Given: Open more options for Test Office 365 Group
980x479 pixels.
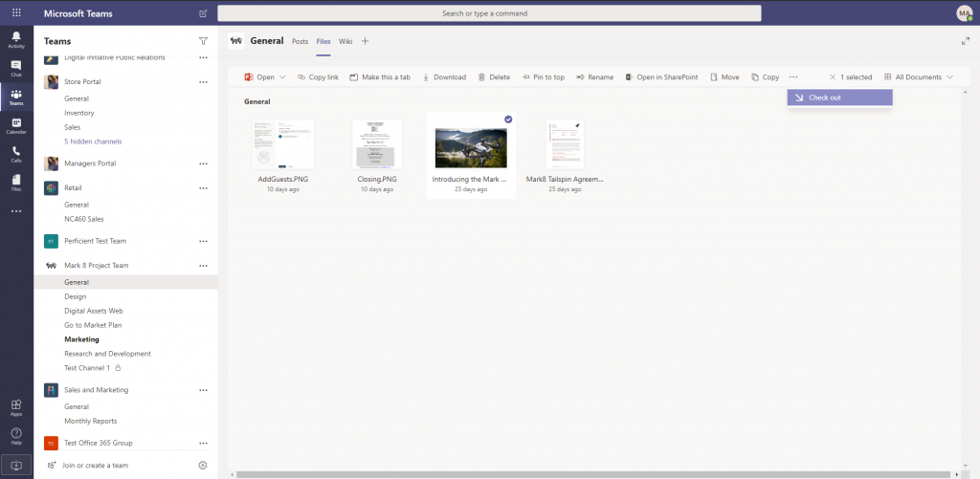Looking at the screenshot, I should [x=203, y=444].
